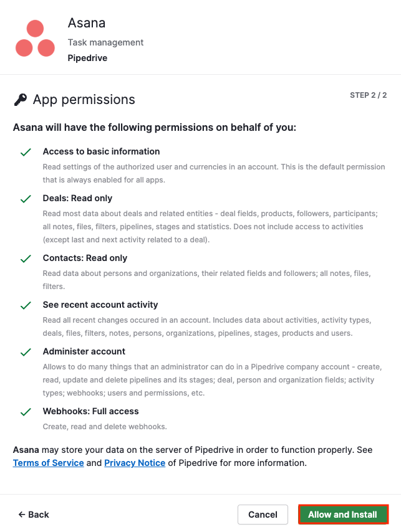Click the App permissions heading
The image size is (401, 532).
84,100
